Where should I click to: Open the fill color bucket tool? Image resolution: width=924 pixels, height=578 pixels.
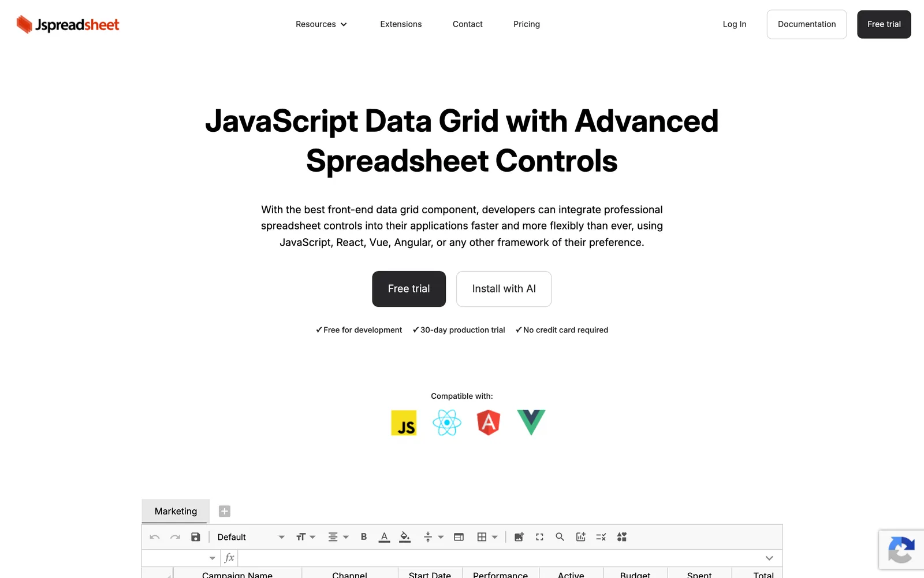click(405, 537)
